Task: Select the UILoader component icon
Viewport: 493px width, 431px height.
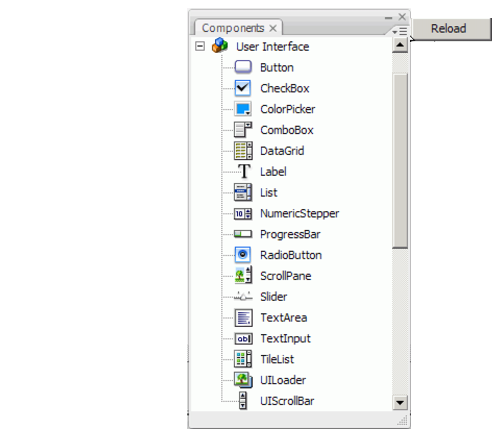Action: (x=243, y=380)
